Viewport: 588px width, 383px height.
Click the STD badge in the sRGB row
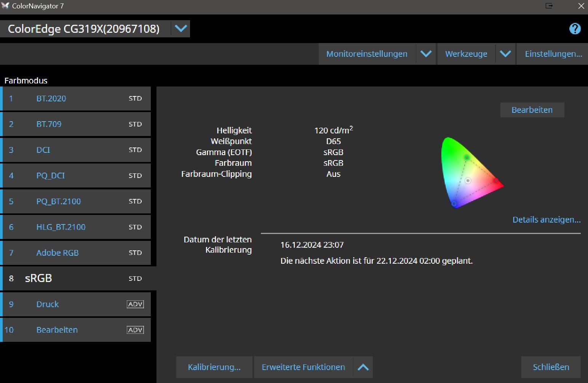tap(135, 279)
